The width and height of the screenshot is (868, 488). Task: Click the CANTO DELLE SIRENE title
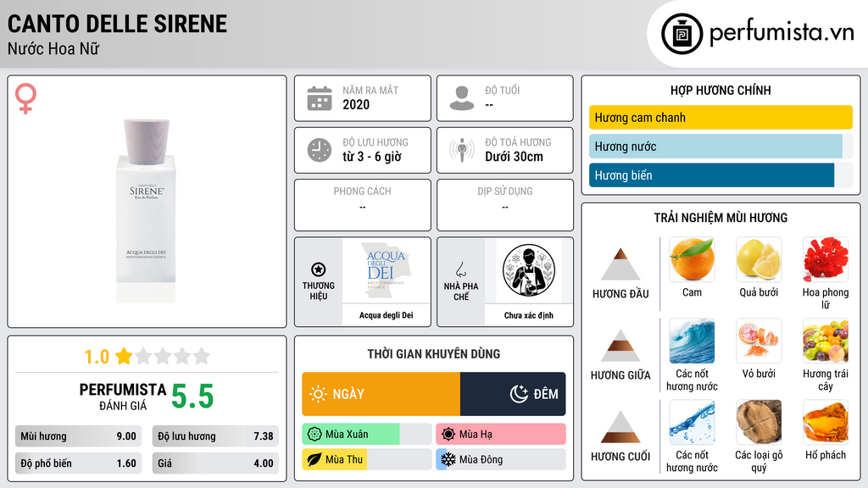117,24
